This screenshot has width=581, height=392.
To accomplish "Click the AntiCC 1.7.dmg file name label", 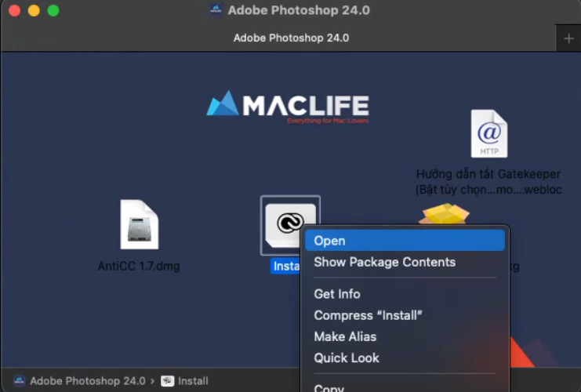I will (x=139, y=267).
